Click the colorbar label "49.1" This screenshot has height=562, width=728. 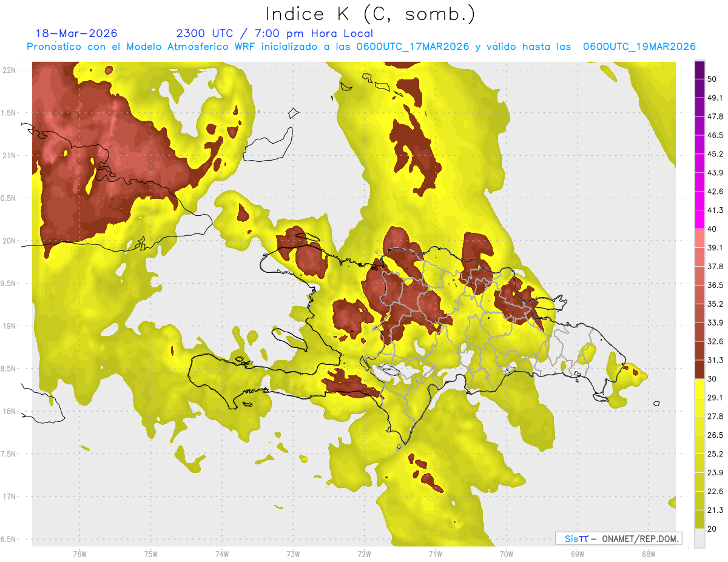pyautogui.click(x=715, y=98)
